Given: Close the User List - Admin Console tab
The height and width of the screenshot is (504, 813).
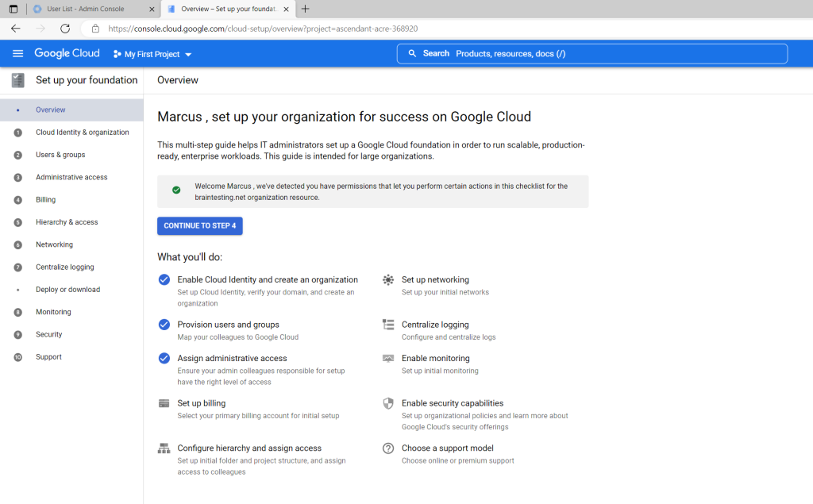Looking at the screenshot, I should pos(152,9).
